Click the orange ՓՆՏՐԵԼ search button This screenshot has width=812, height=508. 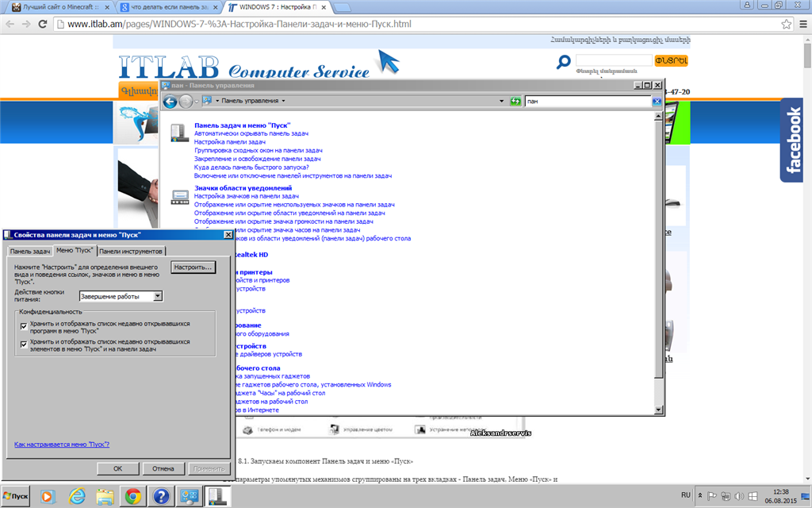tap(672, 60)
